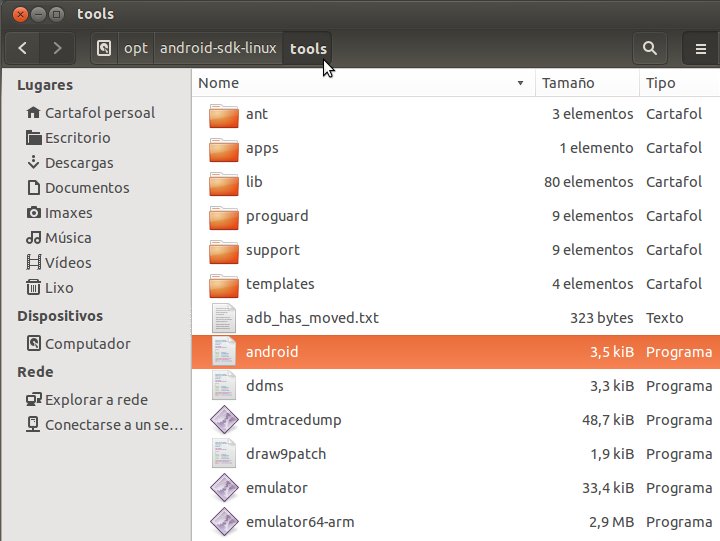Viewport: 720px width, 541px height.
Task: Click the dmtracedump executable icon
Action: (x=224, y=420)
